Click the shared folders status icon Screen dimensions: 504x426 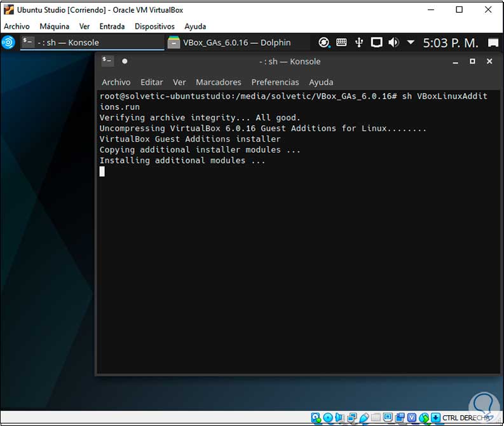pyautogui.click(x=376, y=417)
